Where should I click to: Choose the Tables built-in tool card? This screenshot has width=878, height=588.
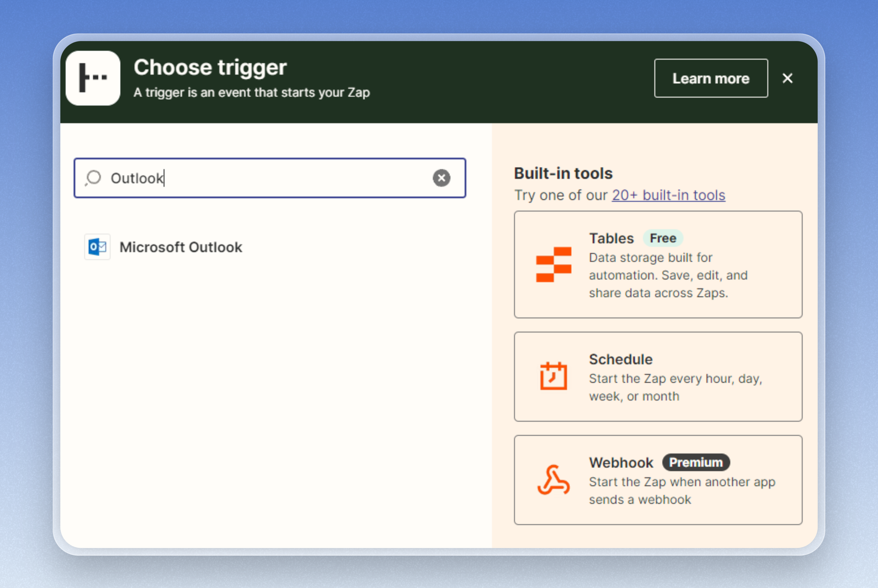658,264
